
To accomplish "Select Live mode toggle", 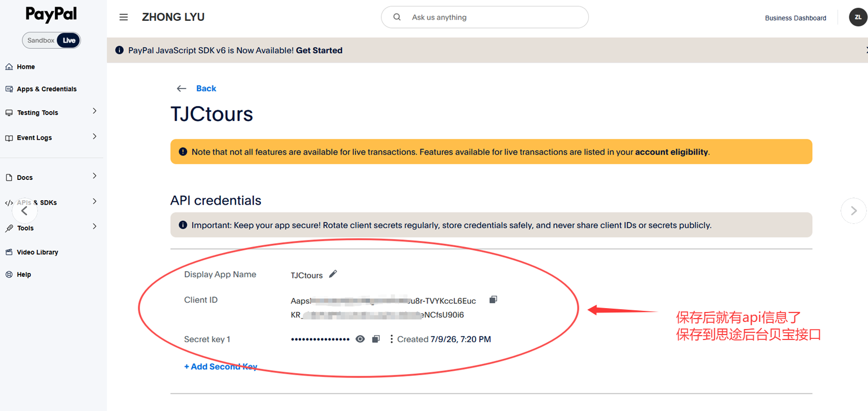I will click(x=69, y=40).
